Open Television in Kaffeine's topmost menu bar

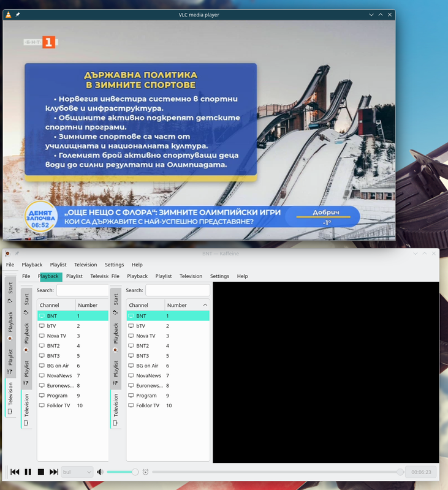click(x=86, y=265)
